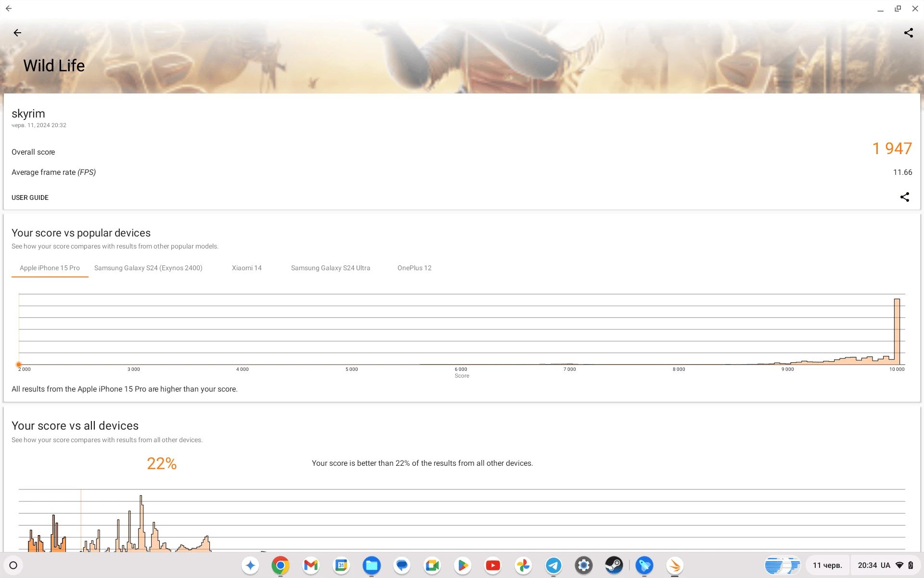Go back using the in-app back arrow
This screenshot has height=578, width=924.
point(18,33)
